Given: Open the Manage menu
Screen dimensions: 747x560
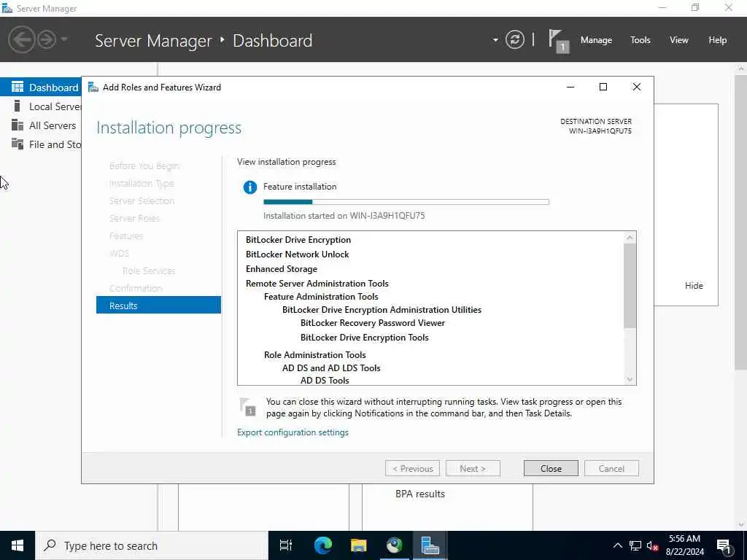Looking at the screenshot, I should (x=596, y=40).
